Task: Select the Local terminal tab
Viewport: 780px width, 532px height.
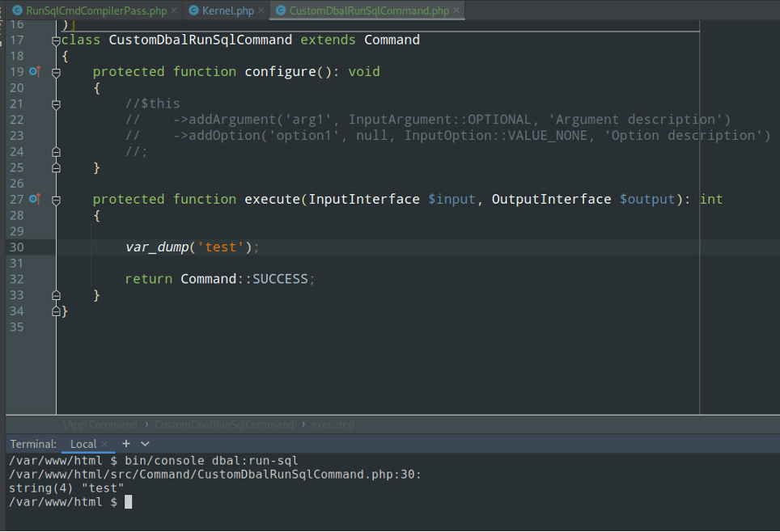Action: [83, 444]
